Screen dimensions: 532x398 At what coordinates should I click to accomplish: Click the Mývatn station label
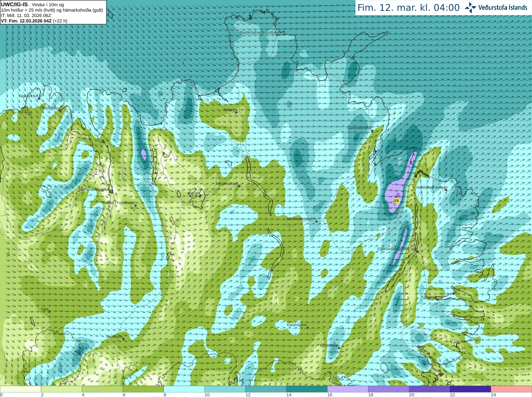(x=194, y=193)
